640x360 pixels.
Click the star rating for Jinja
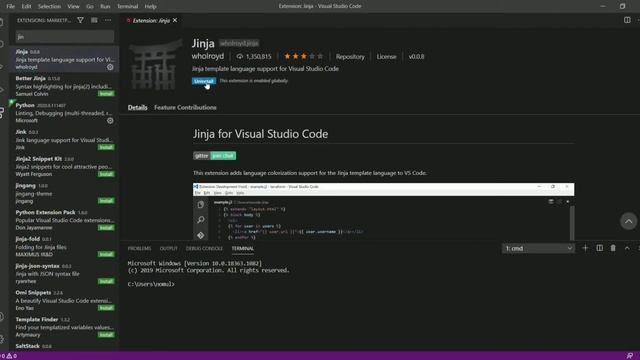tap(303, 56)
